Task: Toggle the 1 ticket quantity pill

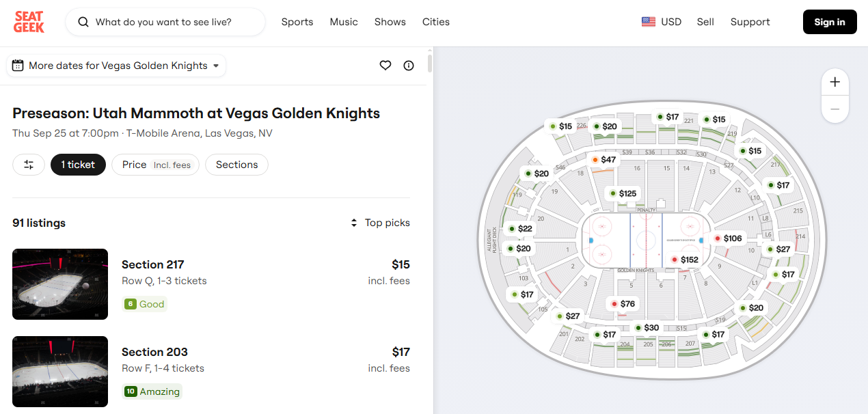Action: 78,165
